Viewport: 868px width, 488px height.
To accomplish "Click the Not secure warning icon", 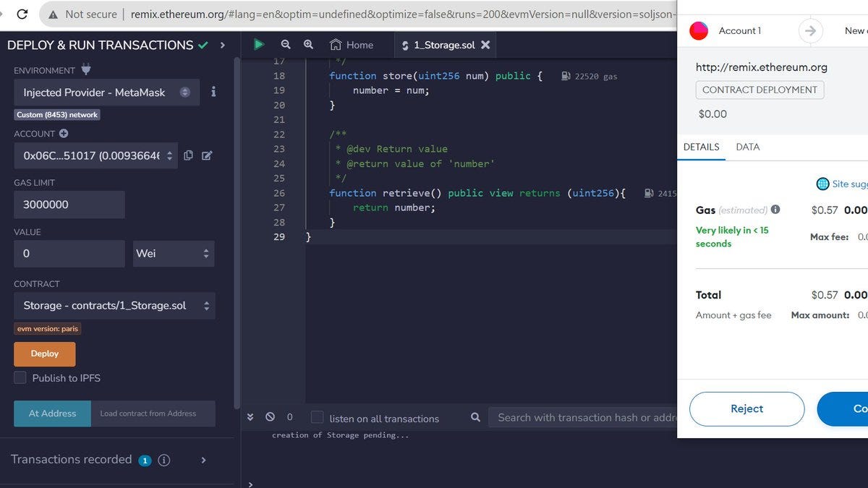I will click(x=53, y=14).
